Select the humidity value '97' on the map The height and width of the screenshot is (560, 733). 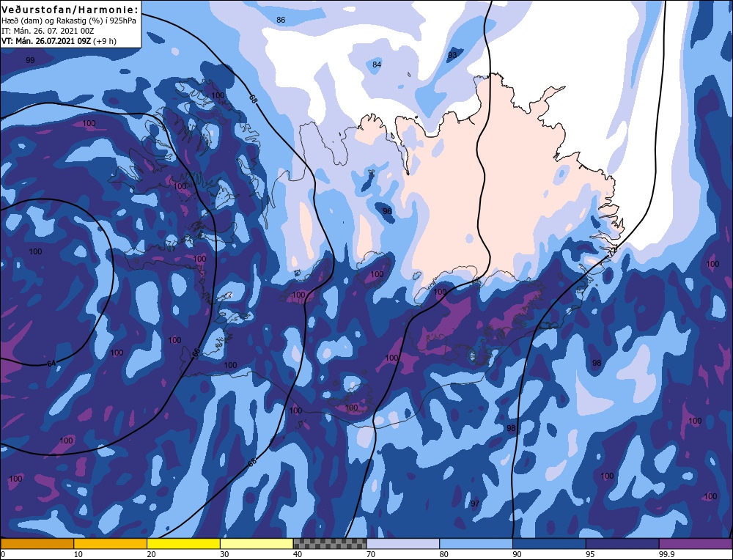pos(475,504)
